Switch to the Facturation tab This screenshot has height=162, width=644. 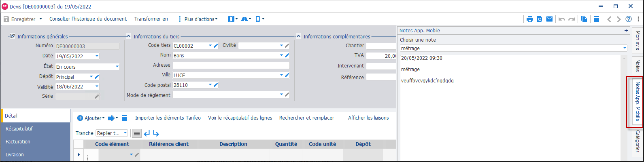point(36,142)
